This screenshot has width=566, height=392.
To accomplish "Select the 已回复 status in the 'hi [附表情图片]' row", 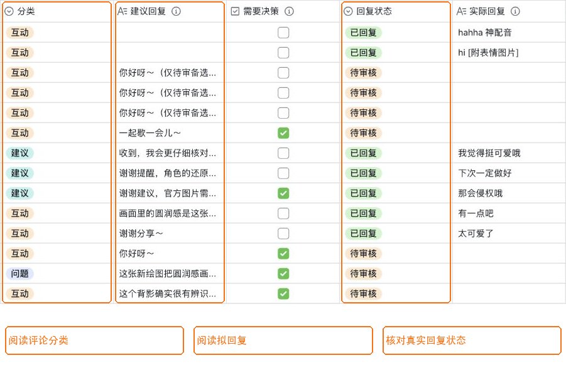I will (x=364, y=53).
